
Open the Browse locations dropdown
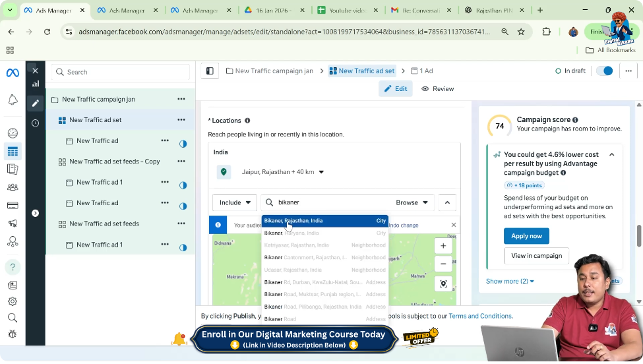tap(412, 202)
